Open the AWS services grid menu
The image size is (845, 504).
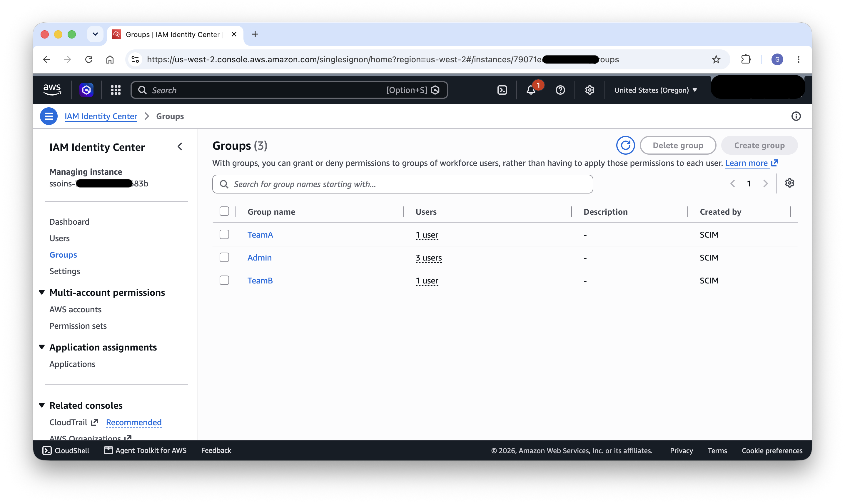(116, 90)
